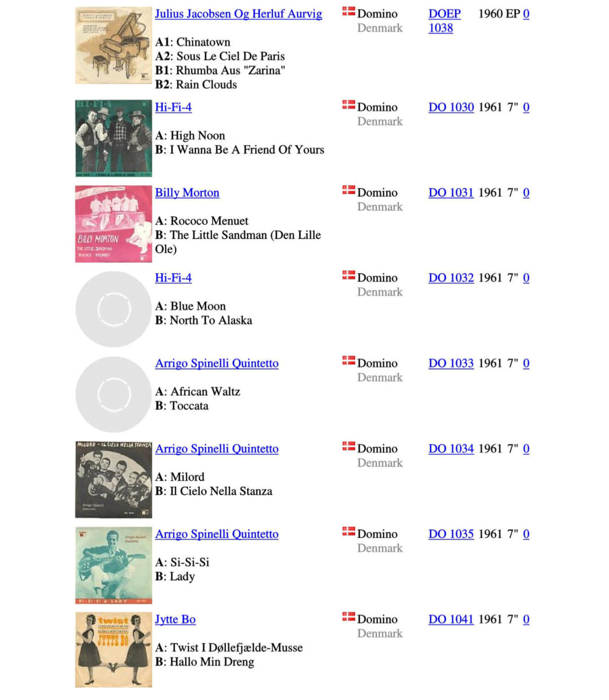Click the Milord record sleeve thumbnail
The image size is (609, 700).
(x=114, y=480)
